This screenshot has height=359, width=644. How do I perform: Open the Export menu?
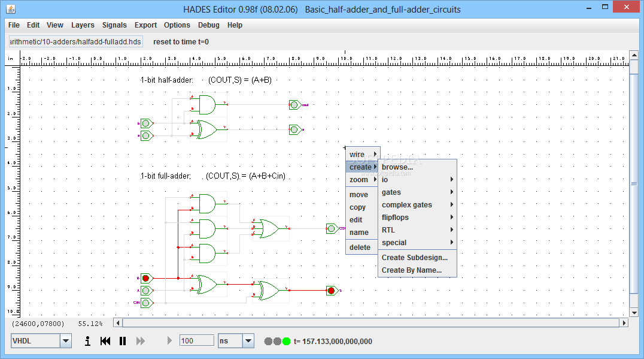coord(146,25)
